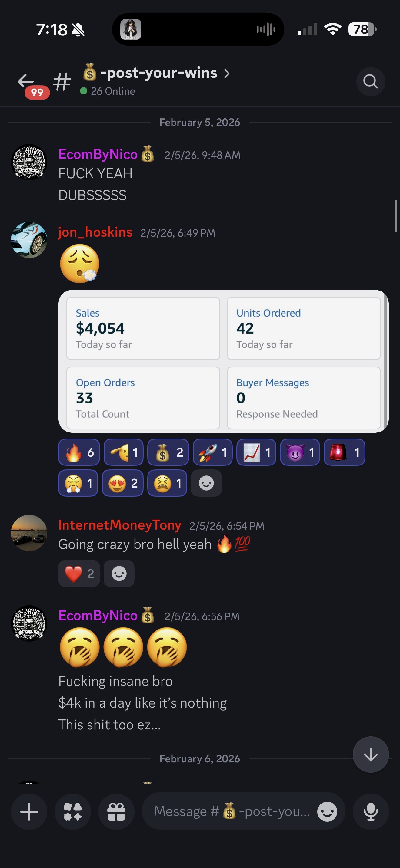Open InternetMoneyTony username profile
This screenshot has width=400, height=868.
click(x=120, y=525)
